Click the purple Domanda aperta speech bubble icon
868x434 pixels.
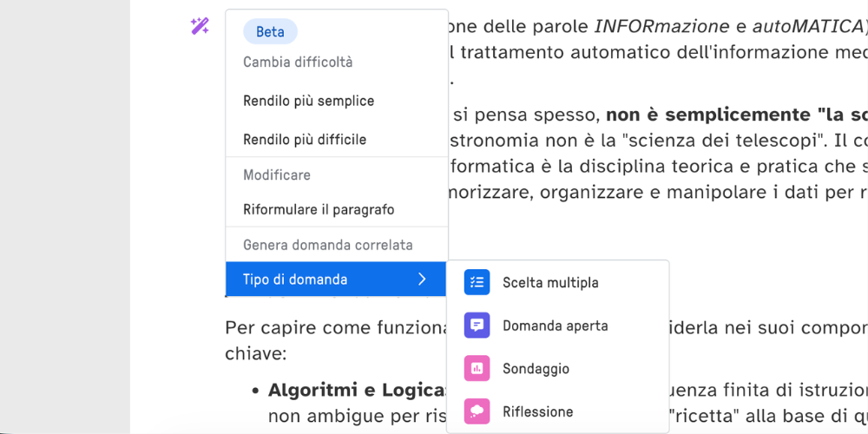point(477,325)
